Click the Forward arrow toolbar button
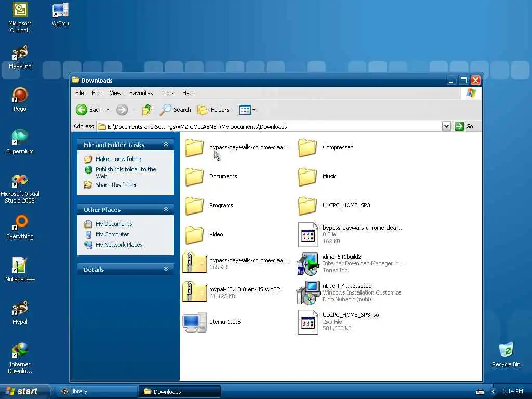This screenshot has width=532, height=399. (122, 110)
